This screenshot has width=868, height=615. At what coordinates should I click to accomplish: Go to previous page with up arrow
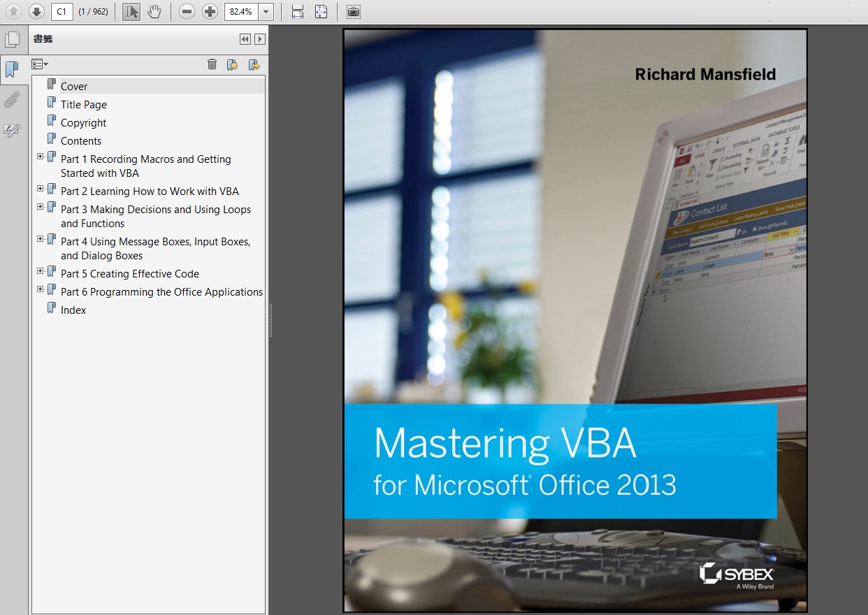pos(14,11)
